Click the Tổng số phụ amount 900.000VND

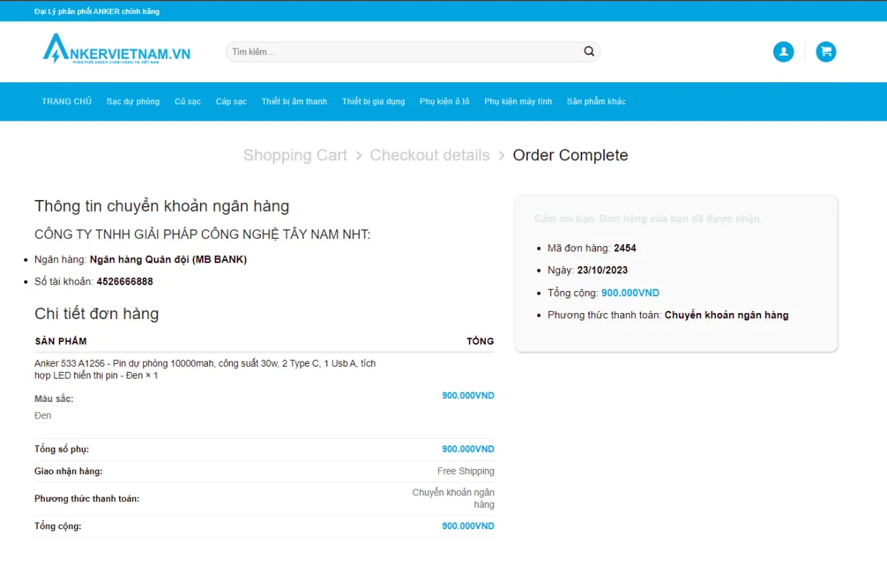(x=468, y=449)
